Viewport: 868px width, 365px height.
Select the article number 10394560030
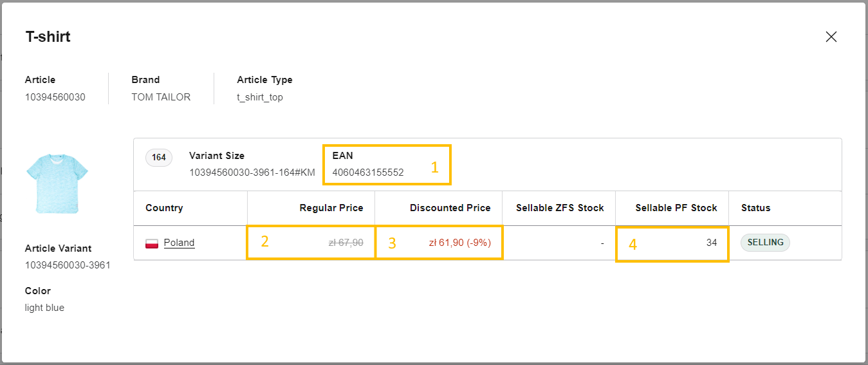(x=55, y=97)
